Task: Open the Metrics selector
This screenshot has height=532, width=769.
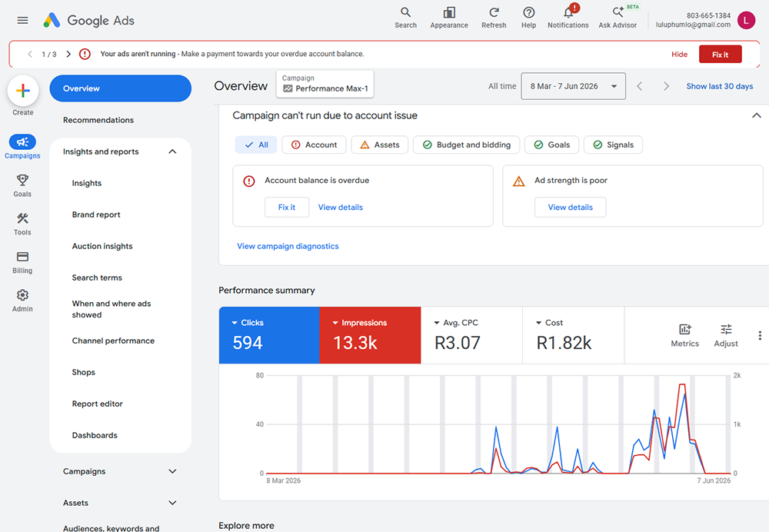Action: tap(684, 335)
